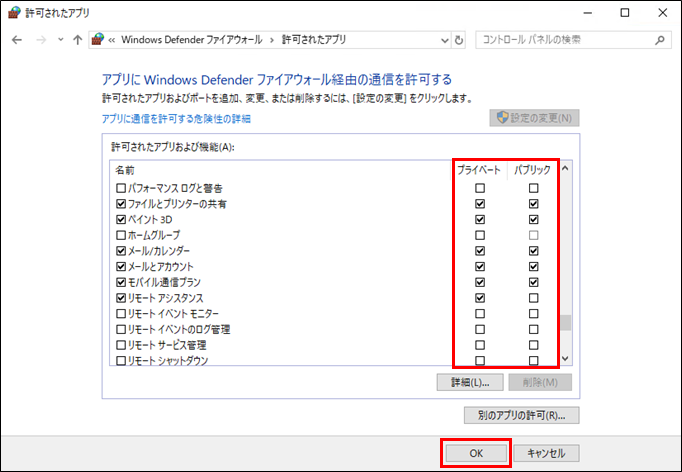Minimize the 許可されたアプリ window
Screen dimensions: 682x472
click(588, 13)
